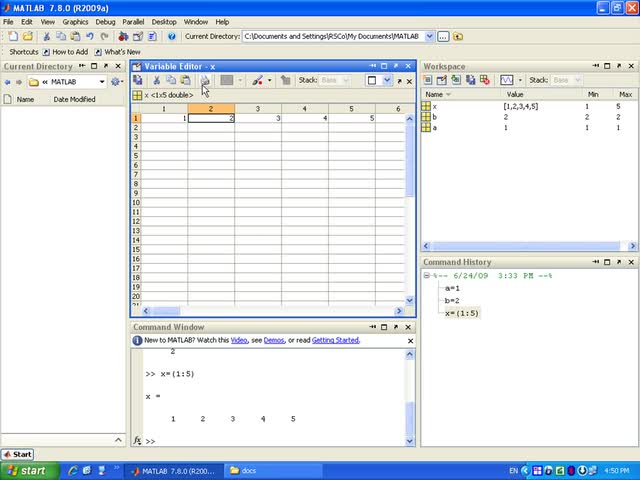Click the MATLAB Start button
The height and width of the screenshot is (480, 640).
[x=18, y=454]
